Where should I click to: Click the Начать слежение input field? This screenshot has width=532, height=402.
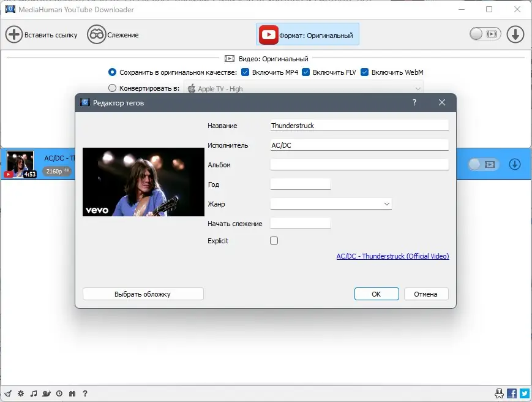(x=300, y=224)
